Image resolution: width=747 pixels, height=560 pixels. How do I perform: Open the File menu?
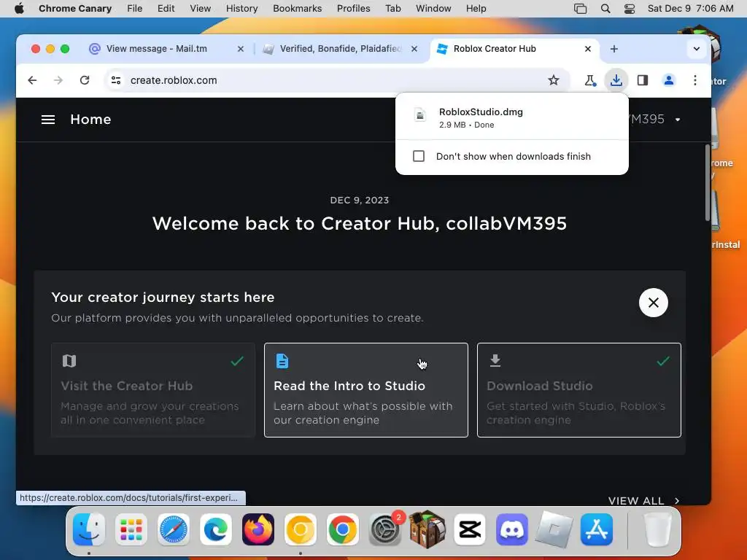(x=135, y=9)
